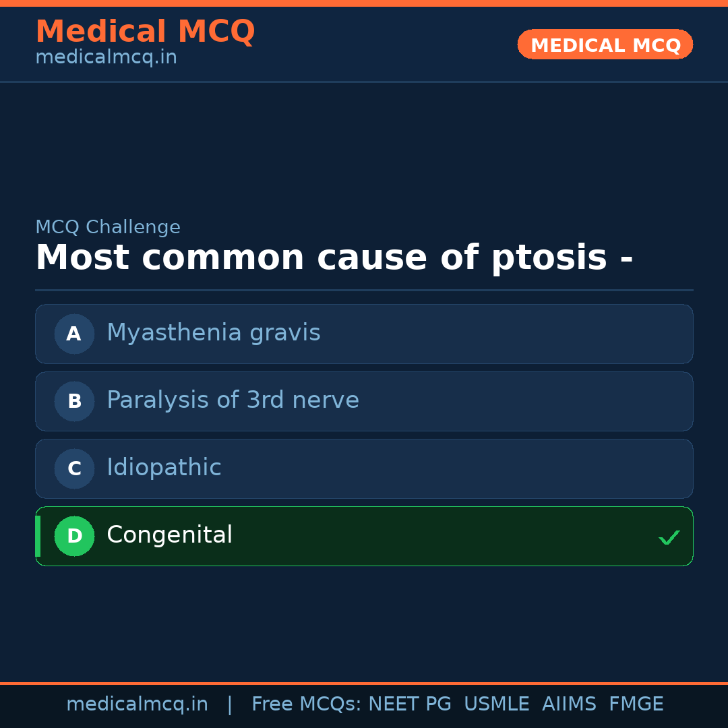Click the Medical MCQ header logo
Viewport: 728px width, 728px height.
click(145, 31)
